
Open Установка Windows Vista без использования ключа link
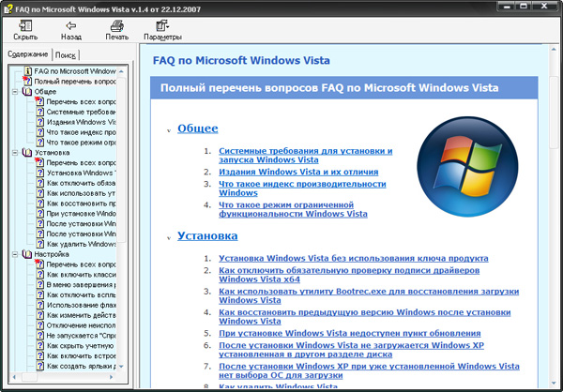click(354, 259)
